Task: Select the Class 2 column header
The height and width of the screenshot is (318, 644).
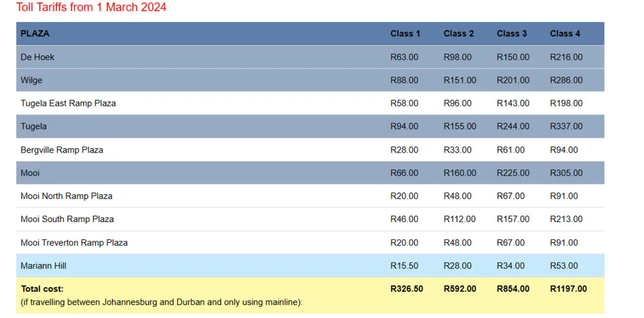Action: (x=459, y=33)
